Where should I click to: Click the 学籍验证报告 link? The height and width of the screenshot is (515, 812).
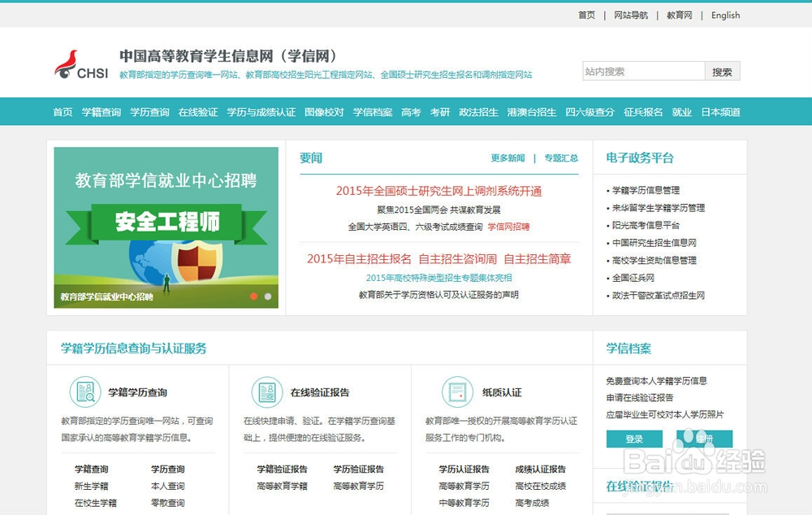(x=283, y=470)
